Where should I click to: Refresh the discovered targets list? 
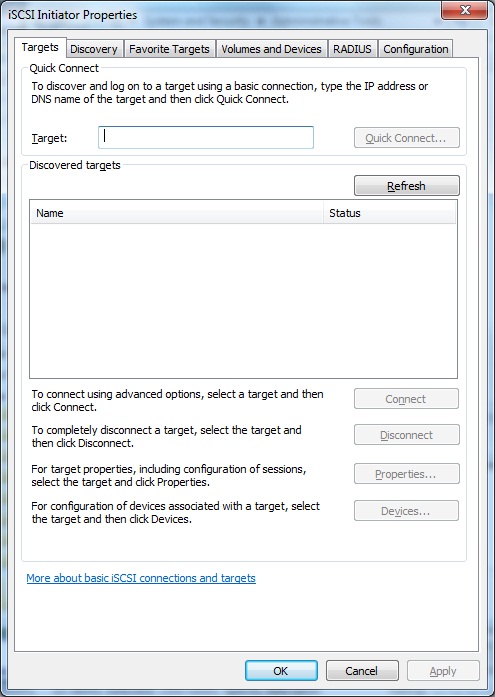click(407, 186)
